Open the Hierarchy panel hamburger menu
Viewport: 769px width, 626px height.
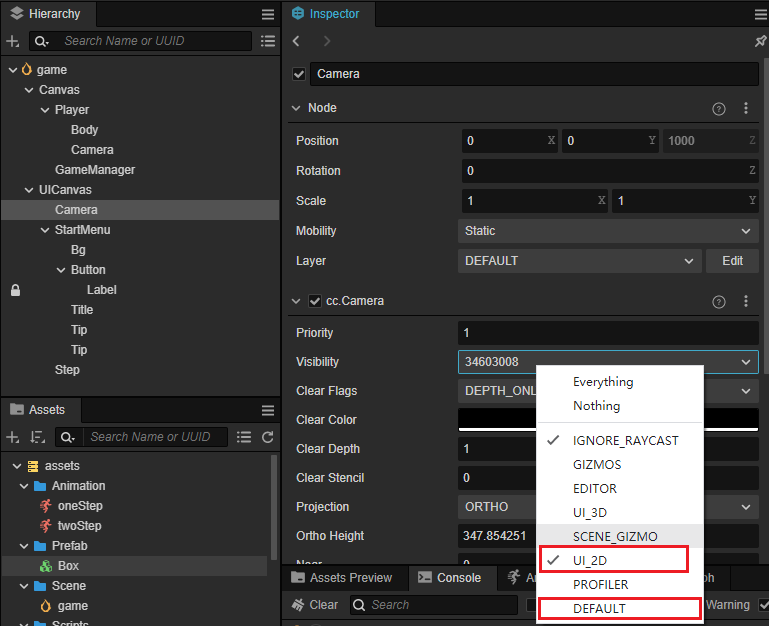(x=267, y=14)
